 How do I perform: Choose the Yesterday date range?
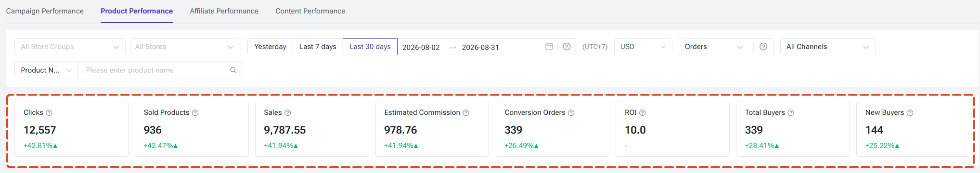(x=270, y=47)
